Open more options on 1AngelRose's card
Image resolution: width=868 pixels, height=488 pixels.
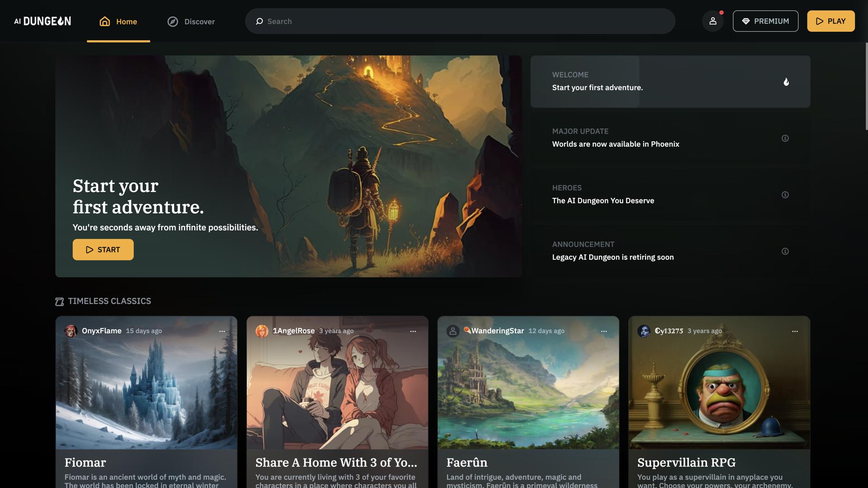[413, 331]
